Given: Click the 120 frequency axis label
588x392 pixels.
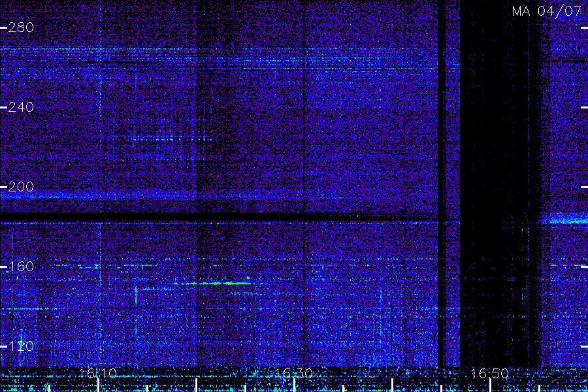Looking at the screenshot, I should [21, 346].
